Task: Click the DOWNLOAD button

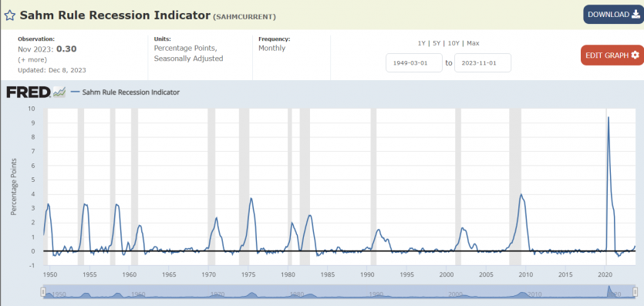Action: (x=614, y=15)
